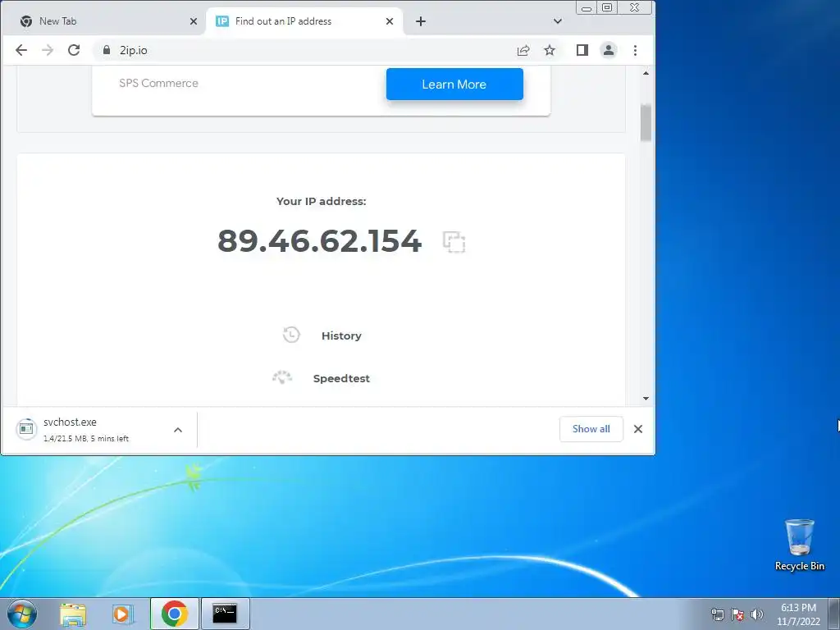Click the History clock icon
Viewport: 840px width, 630px height.
point(291,335)
